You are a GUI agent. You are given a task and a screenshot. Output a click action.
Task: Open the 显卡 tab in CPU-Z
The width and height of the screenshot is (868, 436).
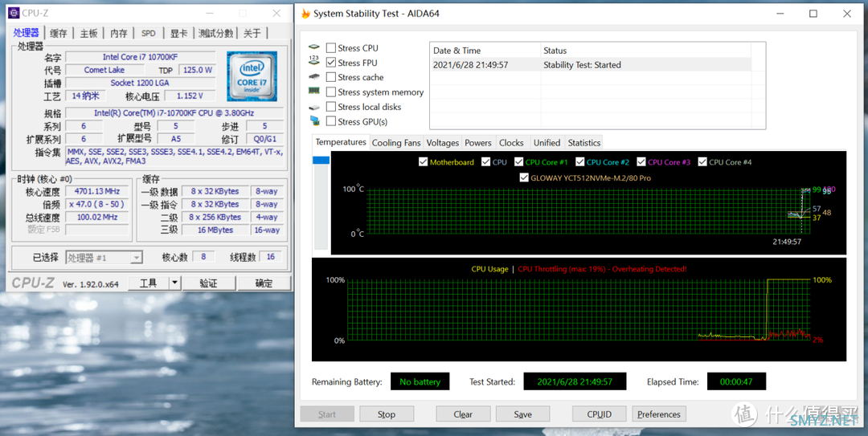[178, 33]
